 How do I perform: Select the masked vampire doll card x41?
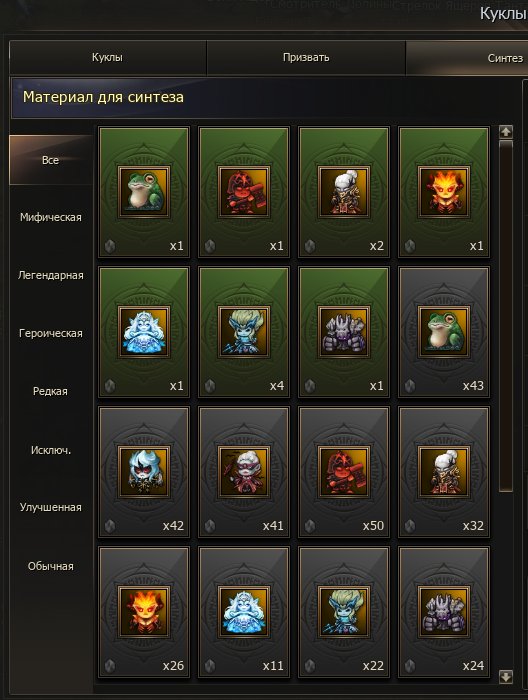pos(244,472)
